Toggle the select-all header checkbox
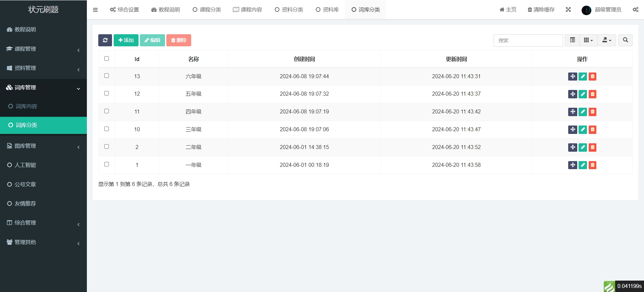The width and height of the screenshot is (644, 292). pyautogui.click(x=107, y=58)
